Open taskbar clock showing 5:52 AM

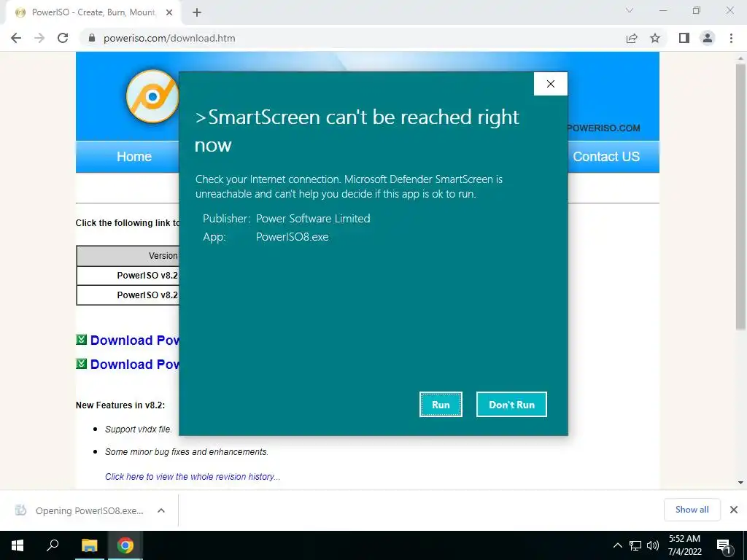coord(684,545)
